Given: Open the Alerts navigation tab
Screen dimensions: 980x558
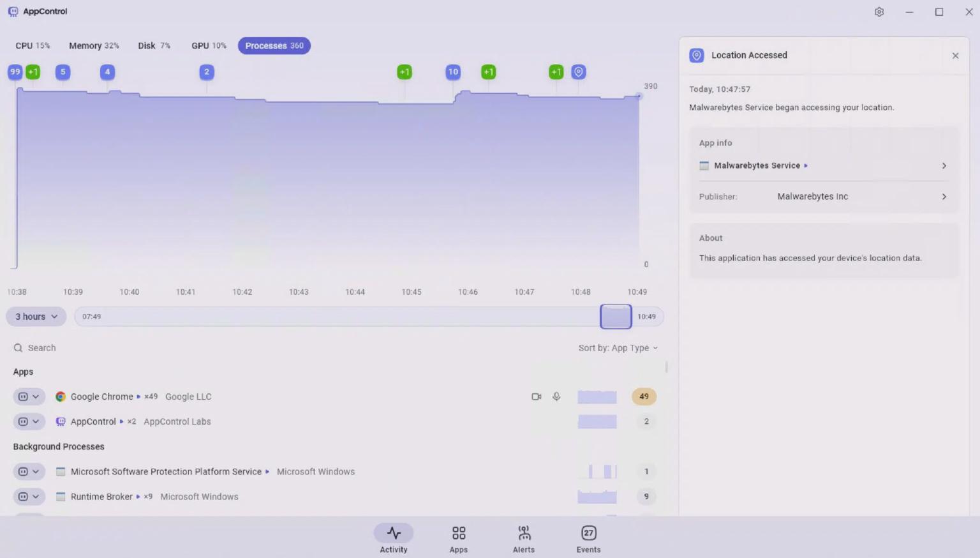Looking at the screenshot, I should click(524, 539).
